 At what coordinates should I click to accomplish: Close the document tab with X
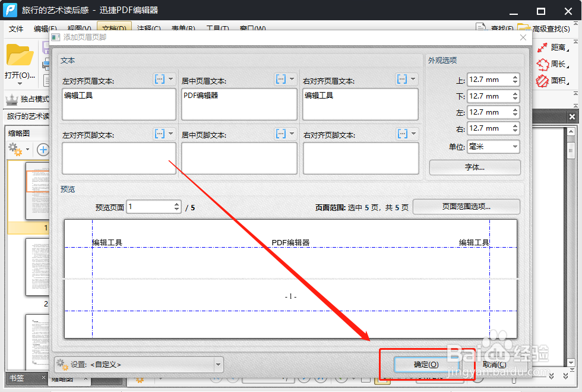point(572,116)
